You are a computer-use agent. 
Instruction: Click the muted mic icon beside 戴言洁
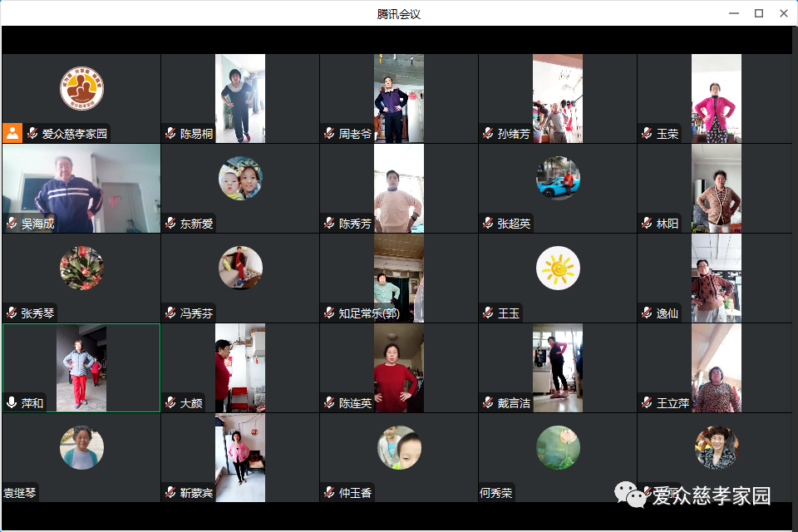pyautogui.click(x=488, y=403)
